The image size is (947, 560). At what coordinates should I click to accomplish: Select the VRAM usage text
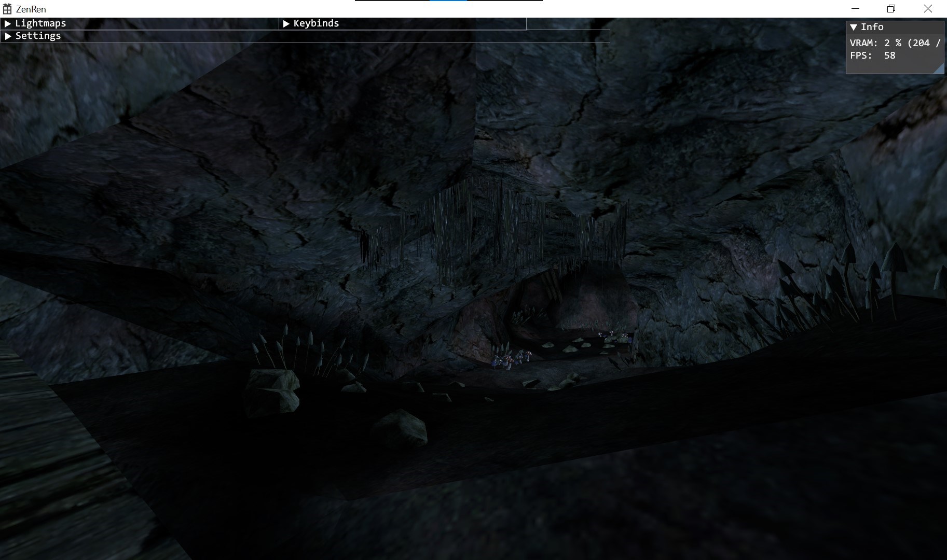click(x=895, y=43)
